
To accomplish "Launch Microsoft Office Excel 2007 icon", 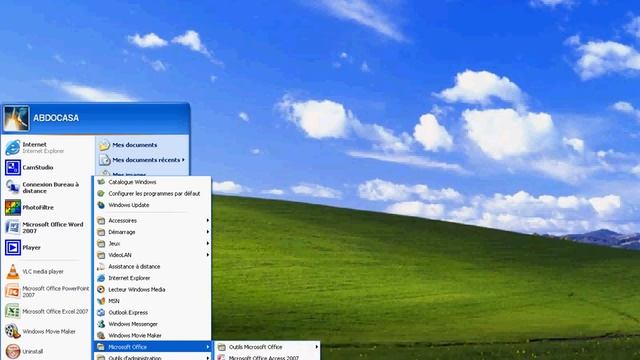I will tap(13, 311).
